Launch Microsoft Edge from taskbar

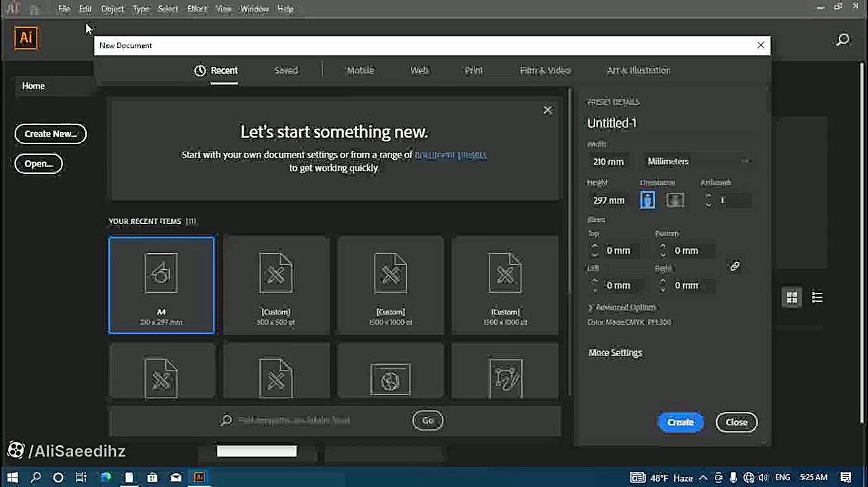pyautogui.click(x=106, y=478)
